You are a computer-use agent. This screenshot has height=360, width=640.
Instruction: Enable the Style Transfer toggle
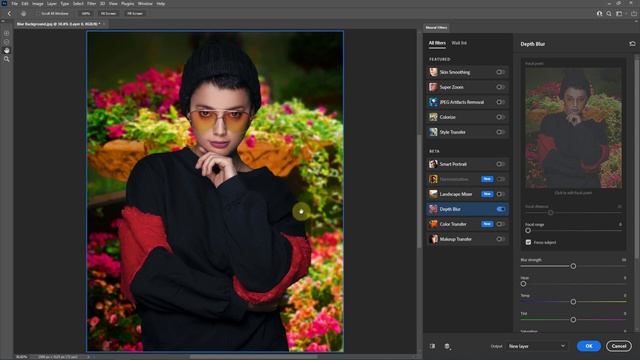coord(500,132)
